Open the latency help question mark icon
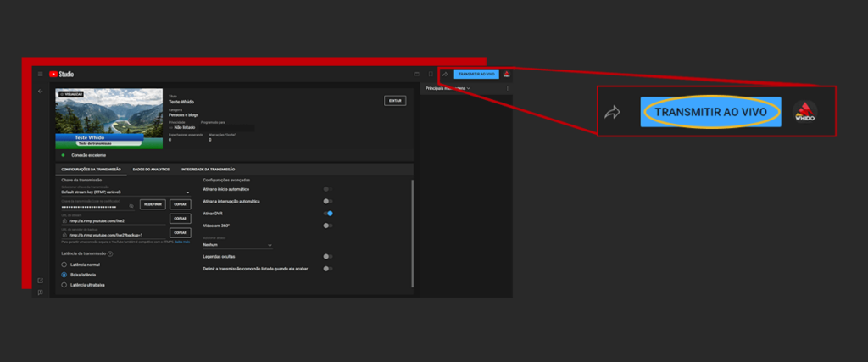 click(x=110, y=253)
